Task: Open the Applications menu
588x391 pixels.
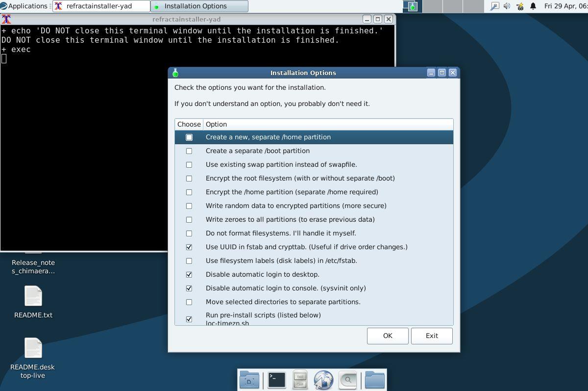Action: (x=23, y=6)
